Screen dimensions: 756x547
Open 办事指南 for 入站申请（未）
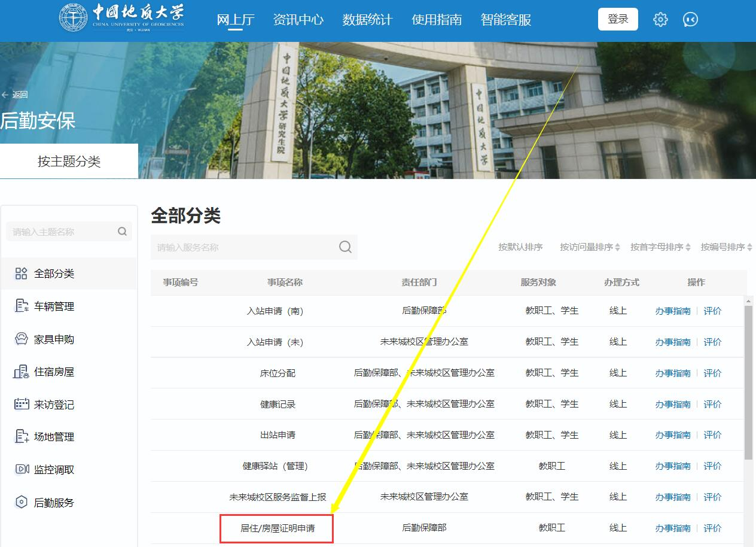click(673, 342)
